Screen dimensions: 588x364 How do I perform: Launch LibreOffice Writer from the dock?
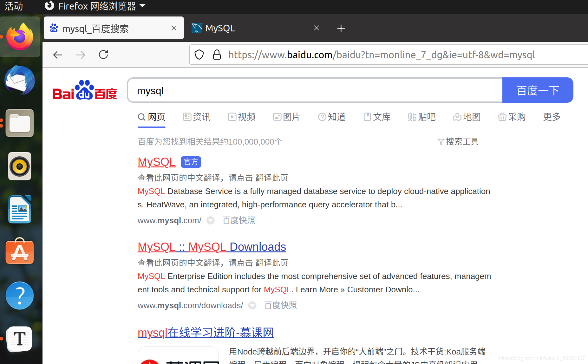point(20,209)
